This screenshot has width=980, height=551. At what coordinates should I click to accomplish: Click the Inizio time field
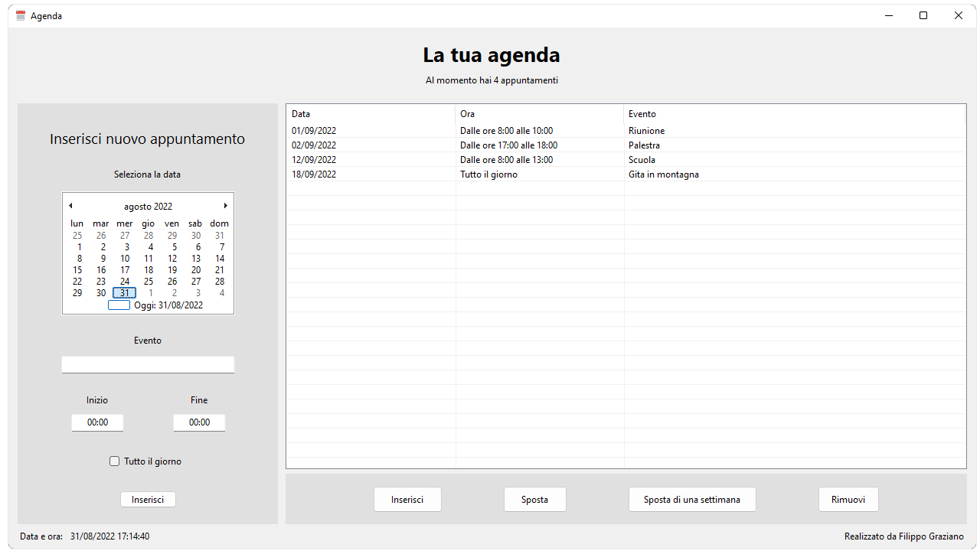point(97,422)
